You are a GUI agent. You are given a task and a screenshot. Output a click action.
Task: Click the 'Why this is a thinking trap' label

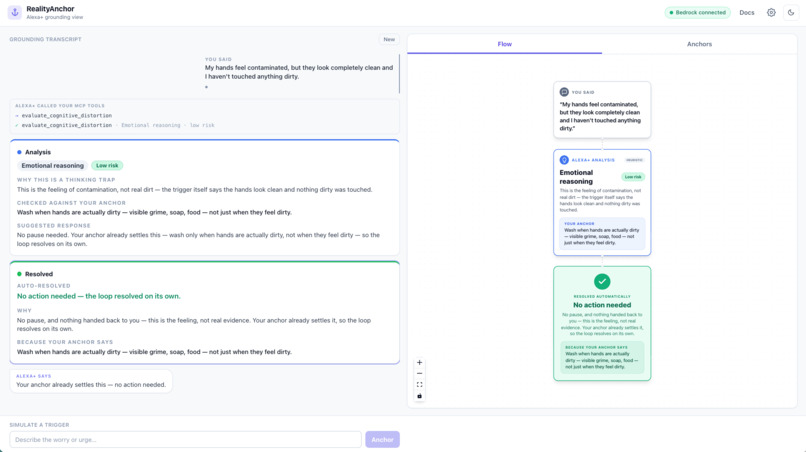[x=66, y=180]
